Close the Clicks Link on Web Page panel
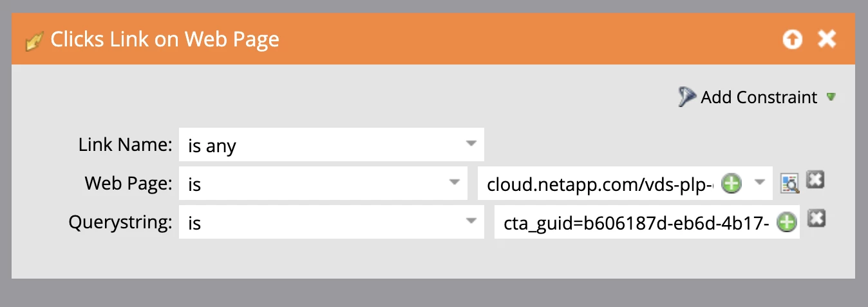 pyautogui.click(x=827, y=39)
